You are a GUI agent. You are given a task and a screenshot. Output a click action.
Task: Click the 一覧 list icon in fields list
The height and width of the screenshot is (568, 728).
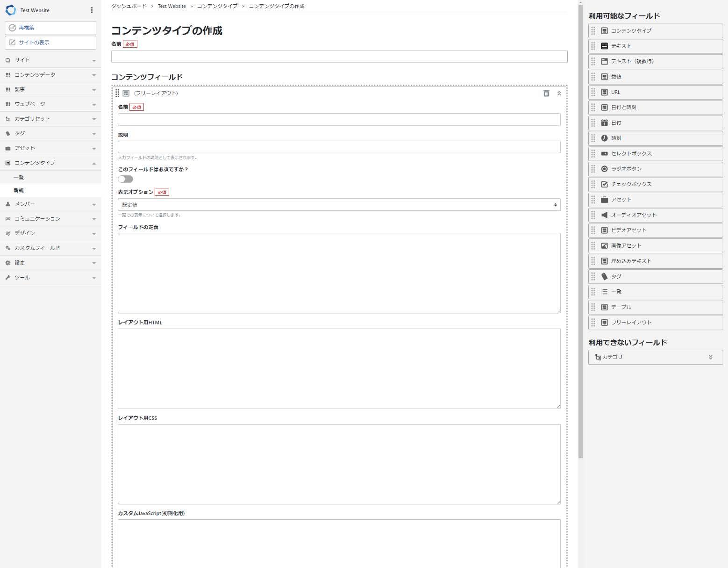coord(604,292)
